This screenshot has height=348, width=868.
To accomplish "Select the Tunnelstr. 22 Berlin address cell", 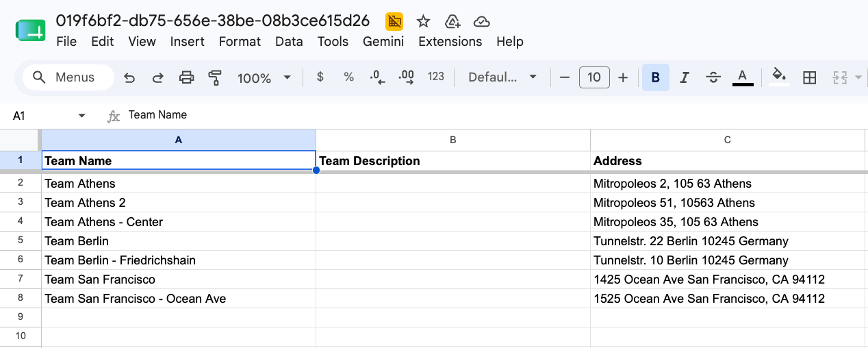I will tap(728, 241).
